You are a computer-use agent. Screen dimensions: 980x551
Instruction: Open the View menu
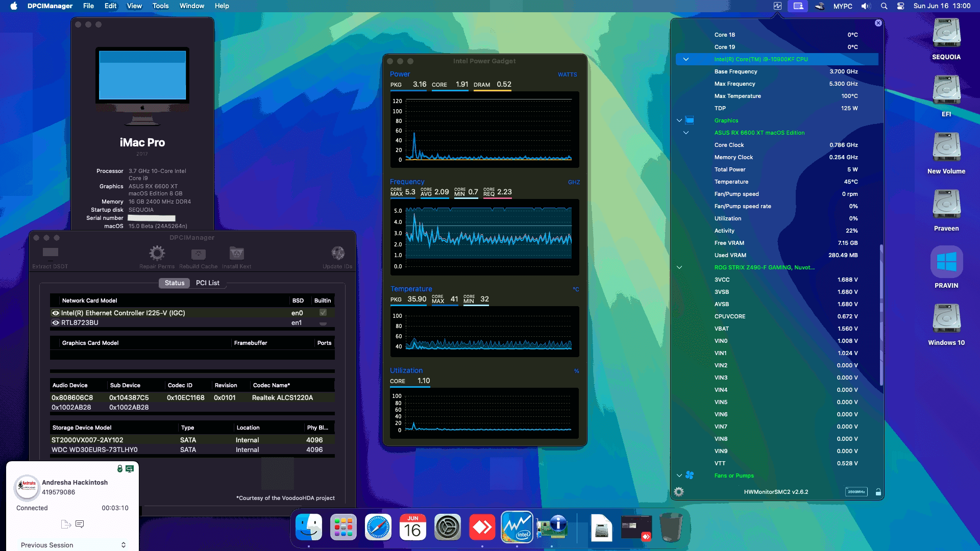134,6
